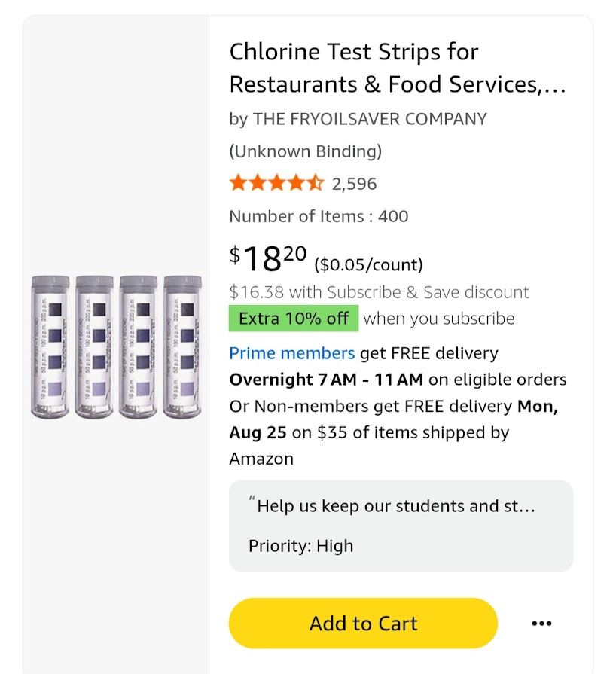616x674 pixels.
Task: Click the Priority: High label
Action: (301, 546)
